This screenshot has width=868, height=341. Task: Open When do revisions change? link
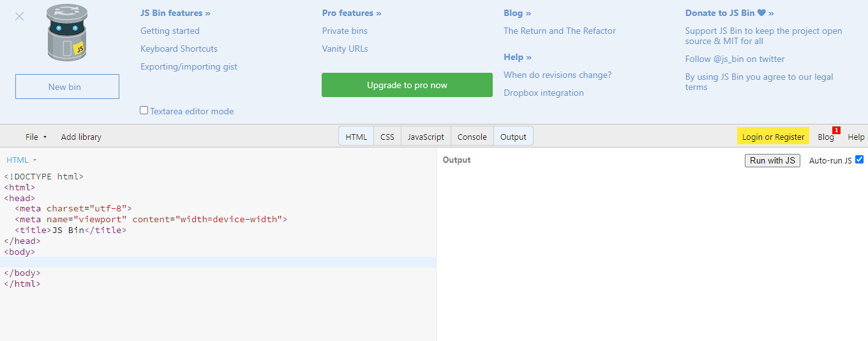(557, 75)
